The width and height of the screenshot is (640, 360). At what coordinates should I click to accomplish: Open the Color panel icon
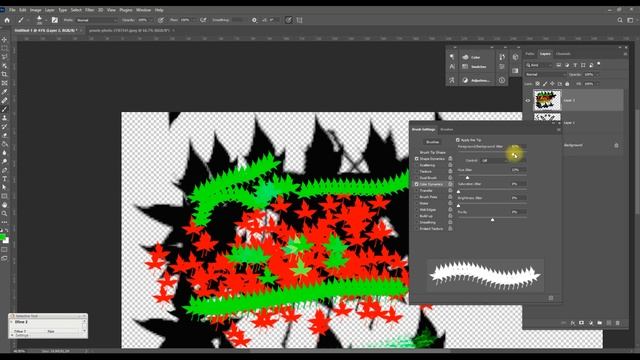tap(465, 57)
